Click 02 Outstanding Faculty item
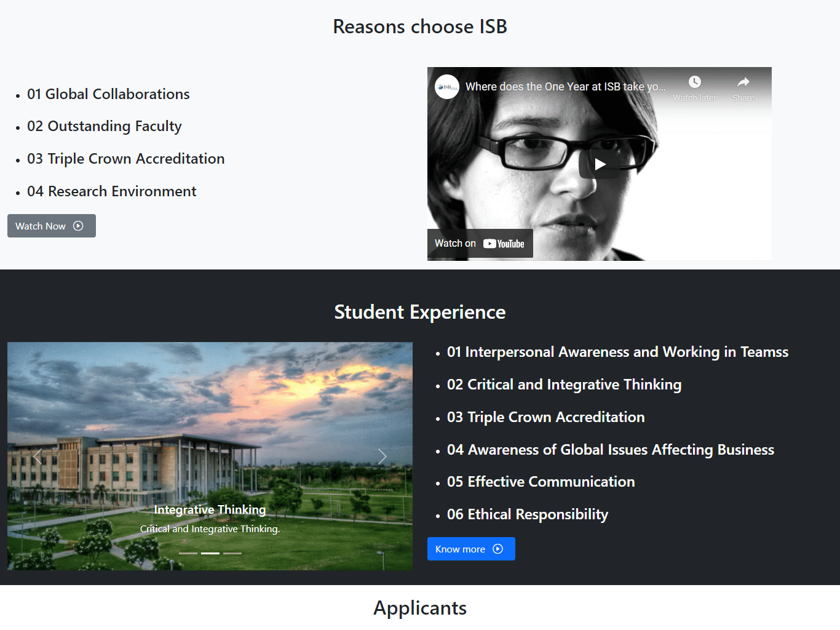840x630 pixels. coord(105,126)
